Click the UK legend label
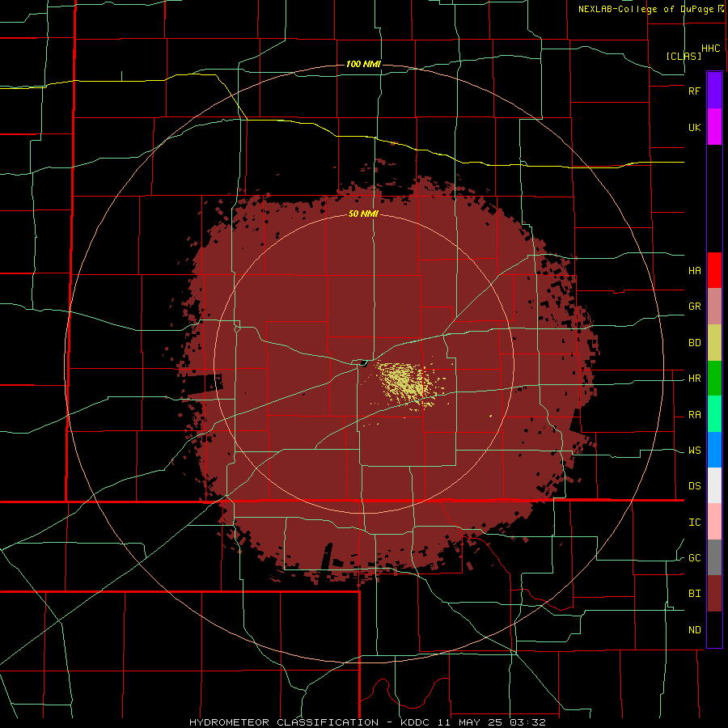Screen dimensions: 728x728 694,127
